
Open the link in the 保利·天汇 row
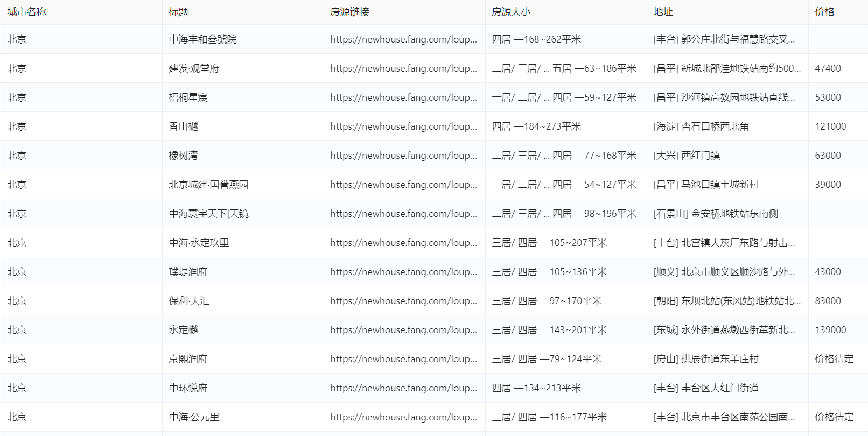tap(404, 301)
